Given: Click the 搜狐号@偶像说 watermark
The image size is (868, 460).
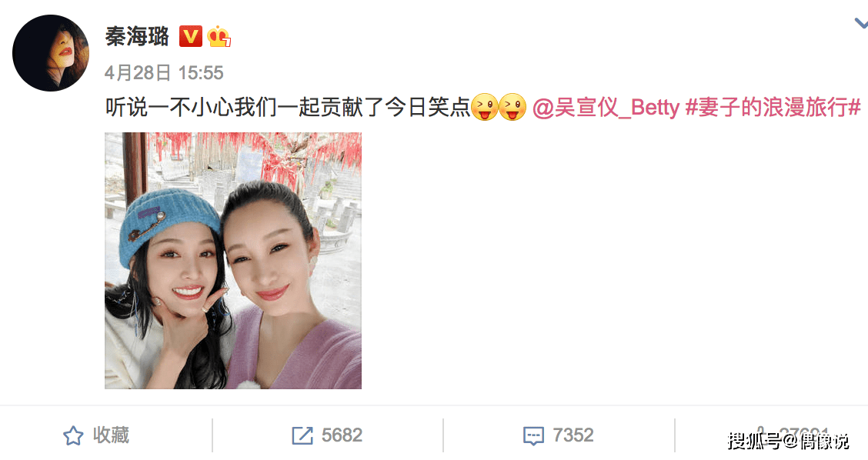Looking at the screenshot, I should (788, 442).
